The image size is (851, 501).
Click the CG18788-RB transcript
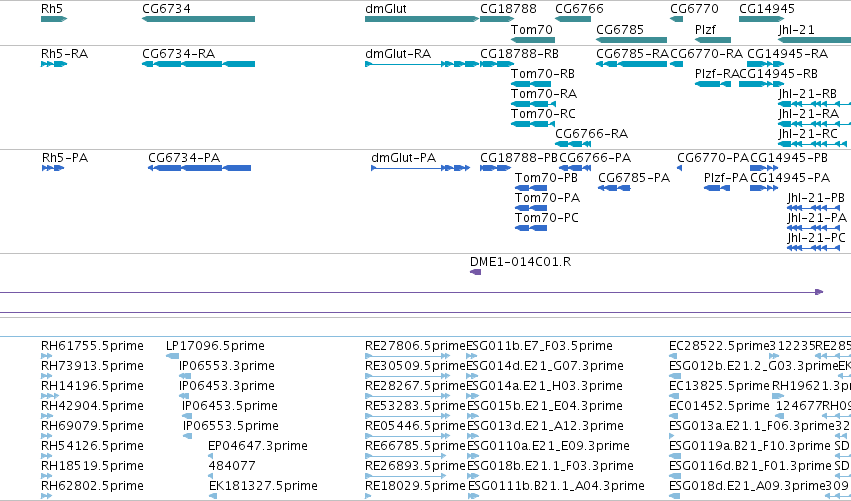coord(497,64)
